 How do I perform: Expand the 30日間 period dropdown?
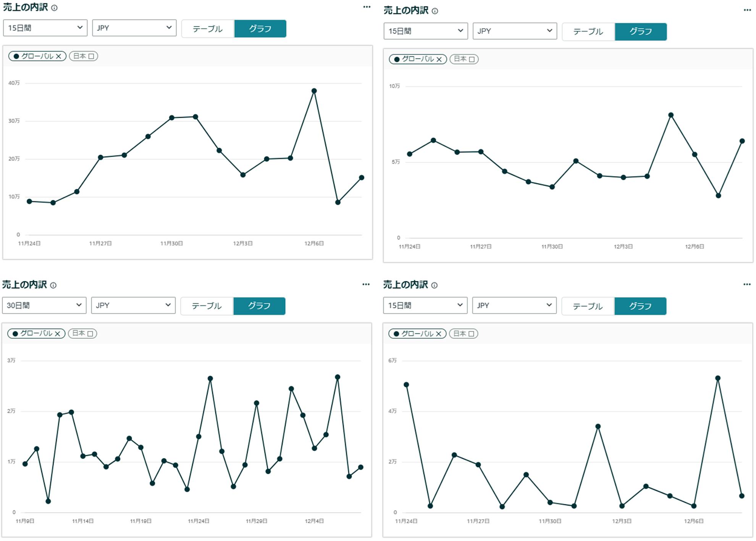pos(44,306)
